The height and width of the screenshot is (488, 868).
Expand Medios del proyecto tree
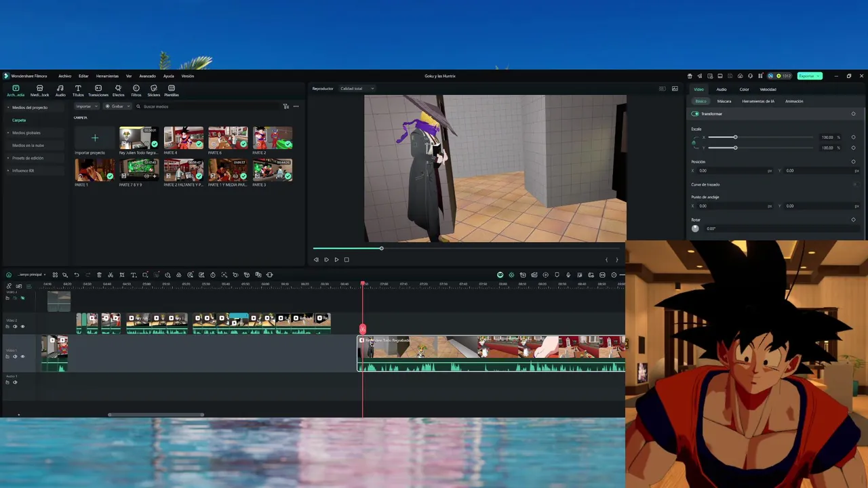(8, 108)
